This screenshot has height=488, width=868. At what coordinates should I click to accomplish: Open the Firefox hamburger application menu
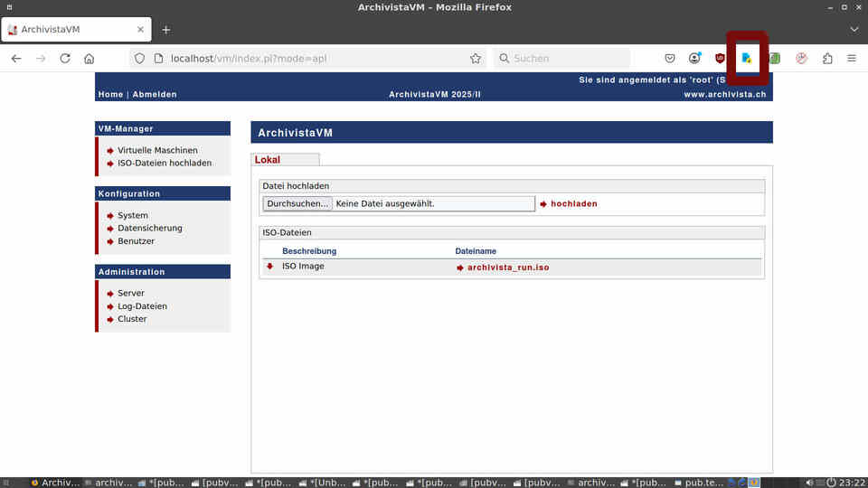(852, 58)
